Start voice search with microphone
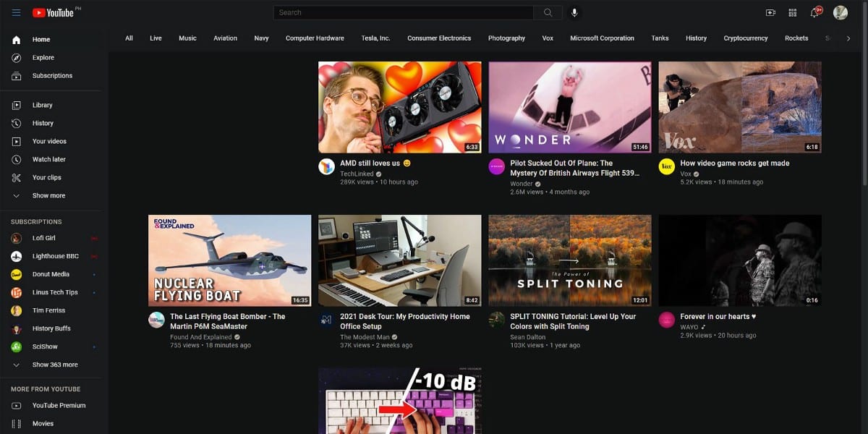 click(574, 12)
